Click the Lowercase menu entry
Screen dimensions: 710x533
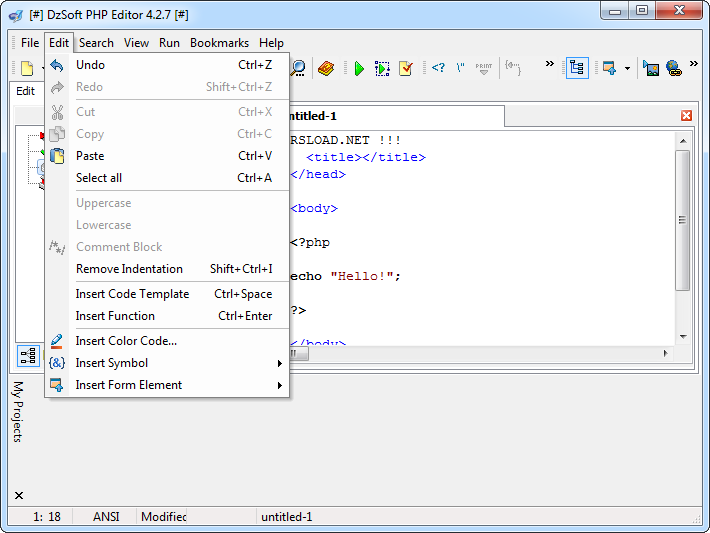167,225
